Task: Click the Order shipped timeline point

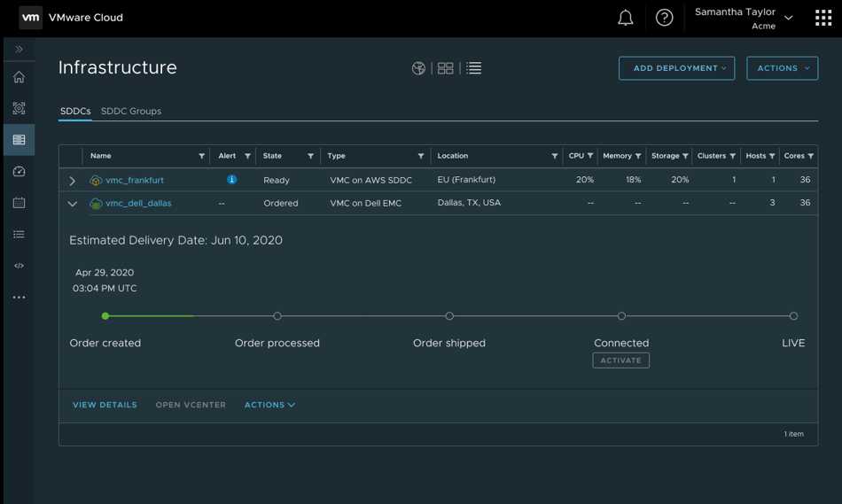Action: click(x=449, y=316)
